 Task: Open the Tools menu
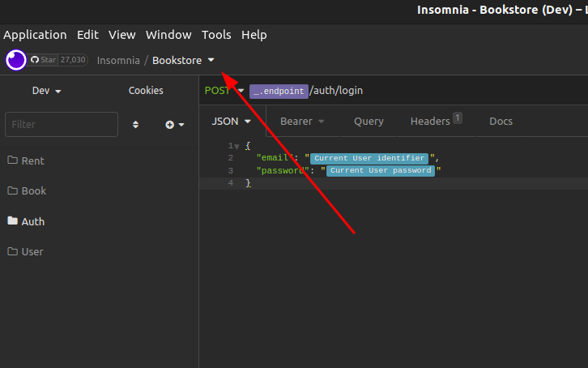point(216,35)
